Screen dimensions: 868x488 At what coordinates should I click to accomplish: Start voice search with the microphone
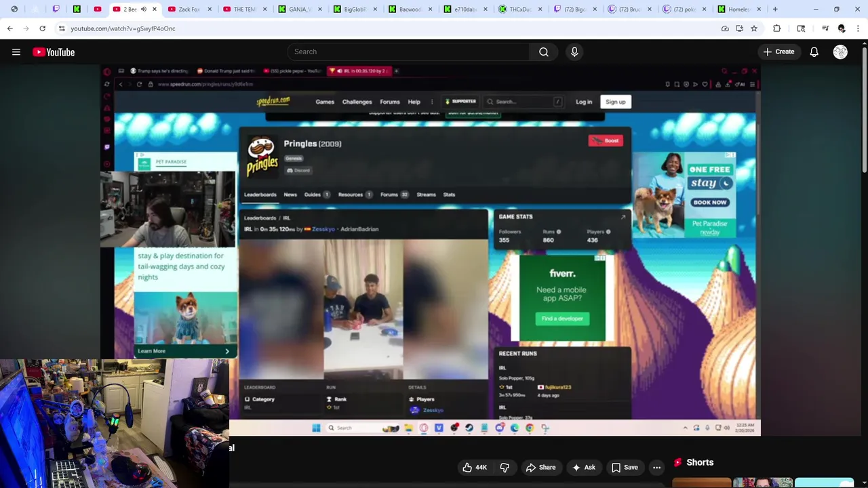point(574,52)
